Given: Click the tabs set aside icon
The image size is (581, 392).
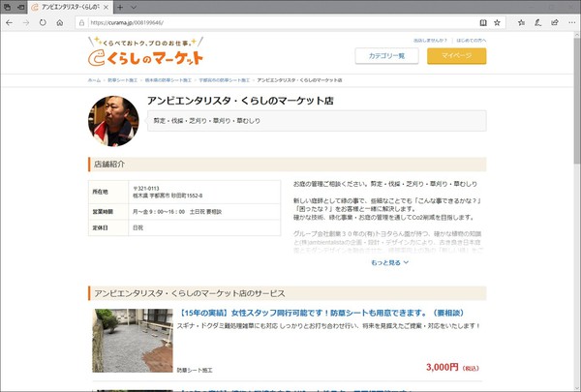Looking at the screenshot, I should (7, 7).
